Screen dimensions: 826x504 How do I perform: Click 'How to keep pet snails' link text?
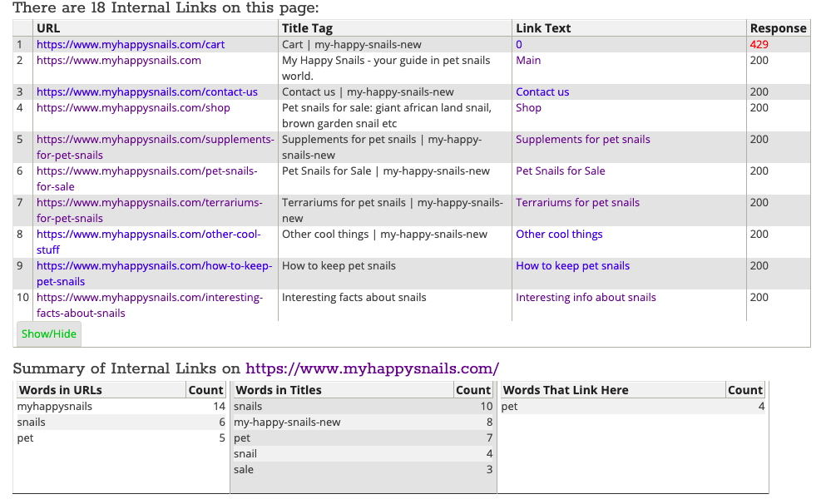click(572, 265)
